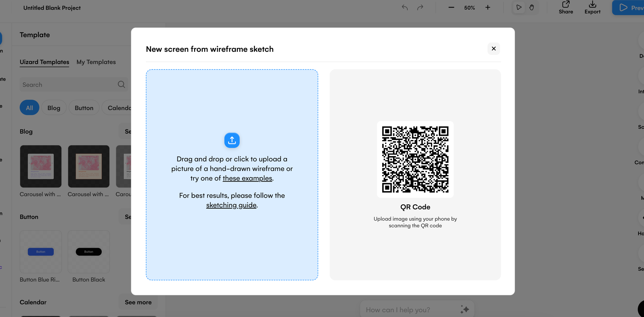Open the Share option

[x=566, y=8]
